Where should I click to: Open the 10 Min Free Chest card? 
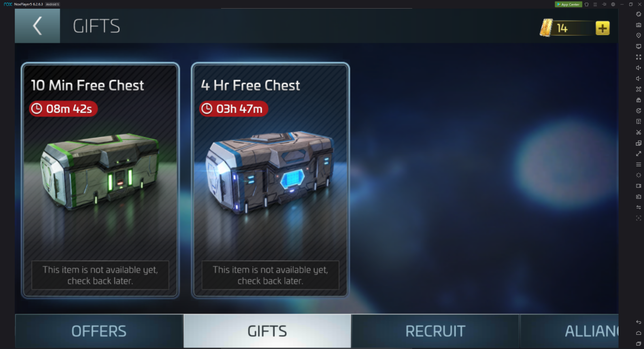[x=100, y=180]
